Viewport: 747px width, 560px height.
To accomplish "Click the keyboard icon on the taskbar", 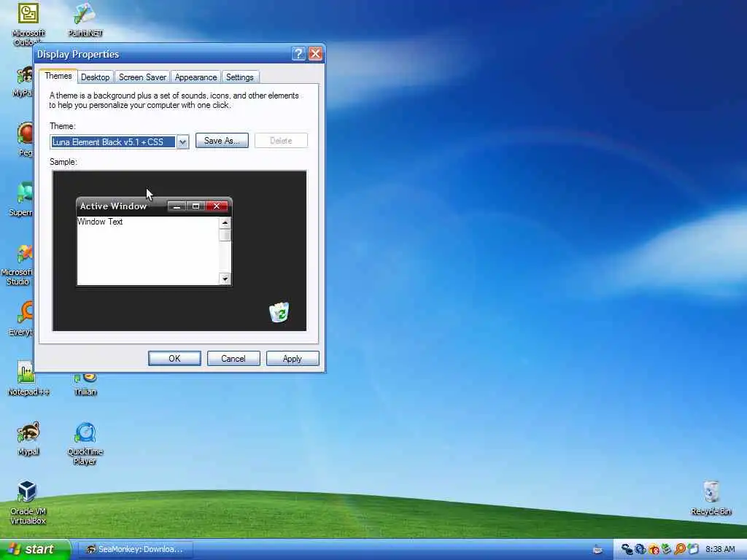I will [597, 550].
